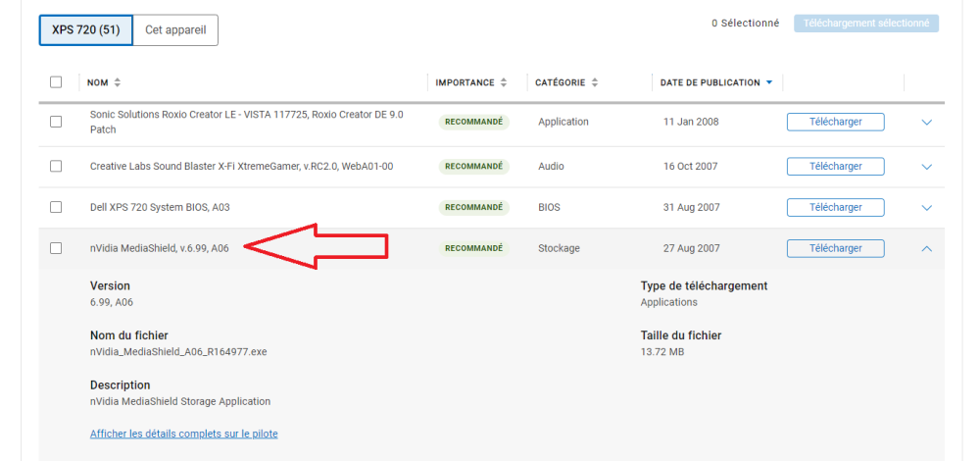Tick the Dell XPS 720 BIOS checkbox
Viewport: 980px width, 461px height.
click(56, 207)
